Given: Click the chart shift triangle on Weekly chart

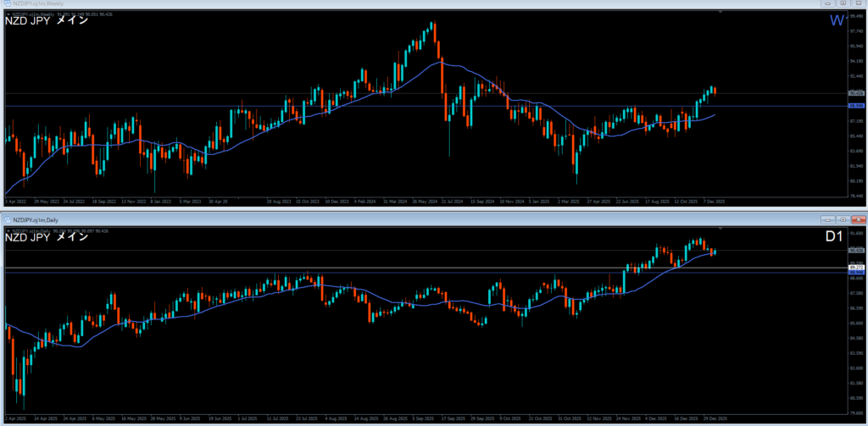Looking at the screenshot, I should point(721,12).
